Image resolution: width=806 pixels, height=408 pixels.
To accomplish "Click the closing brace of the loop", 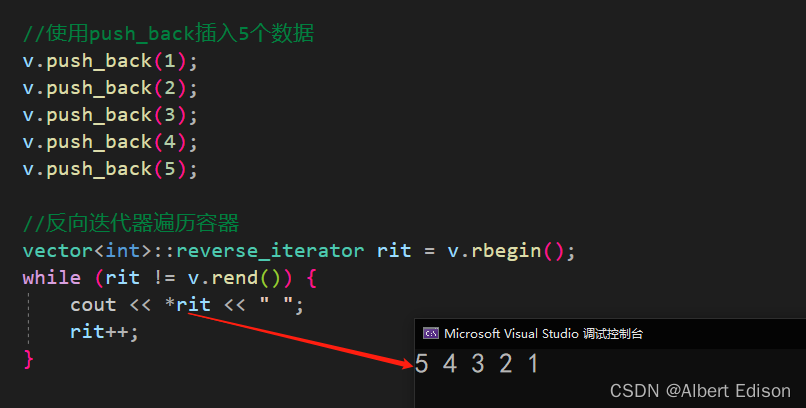I will coord(28,357).
